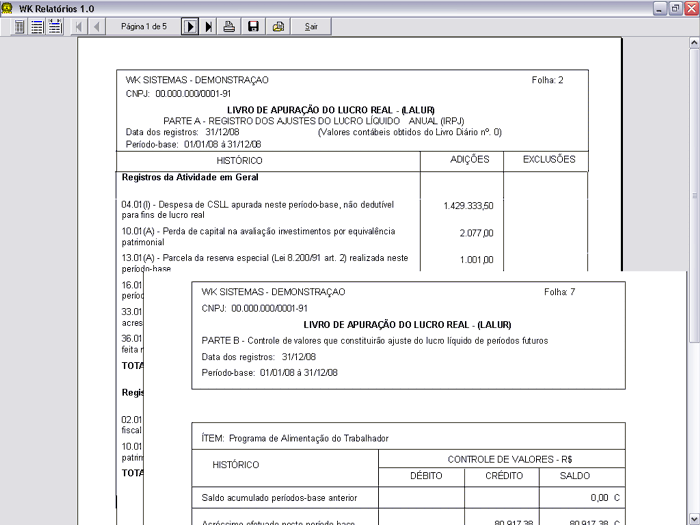Select the 100% zoom view icon
Viewport: 700px width, 525px height.
click(37, 27)
